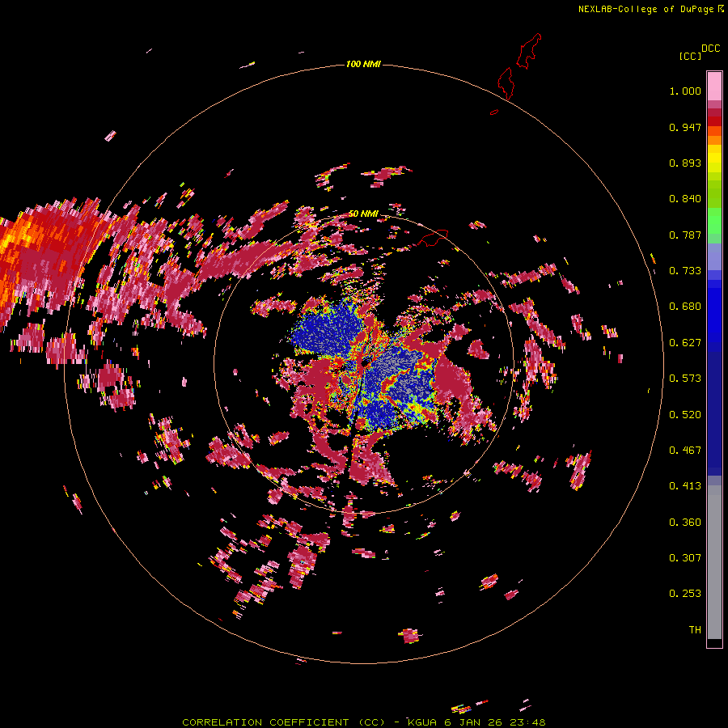Select the 0.253 scale value
The image size is (728, 728).
685,594
